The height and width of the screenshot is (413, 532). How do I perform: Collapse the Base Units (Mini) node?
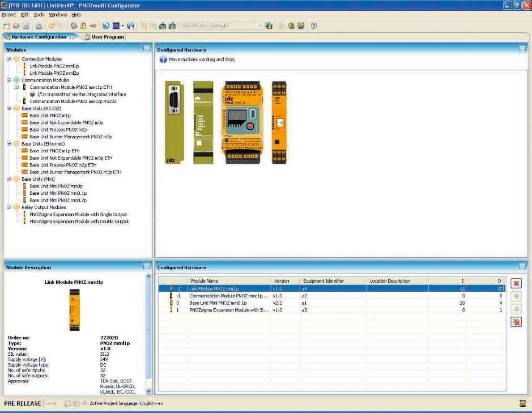click(x=9, y=179)
